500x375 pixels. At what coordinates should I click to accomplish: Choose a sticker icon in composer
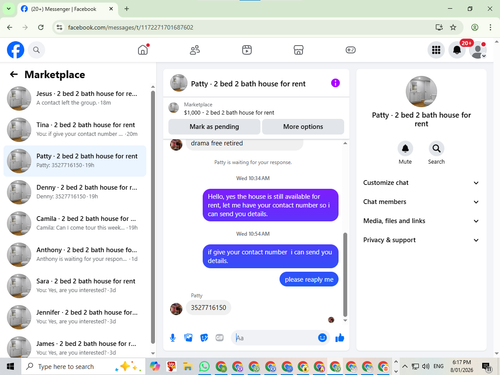pos(204,338)
